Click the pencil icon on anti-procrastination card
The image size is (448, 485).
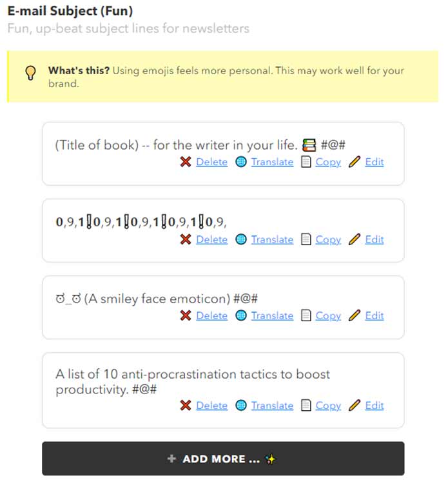(354, 406)
